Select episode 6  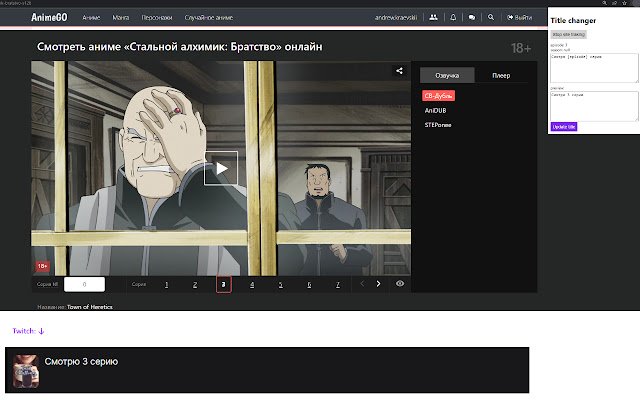click(x=309, y=284)
